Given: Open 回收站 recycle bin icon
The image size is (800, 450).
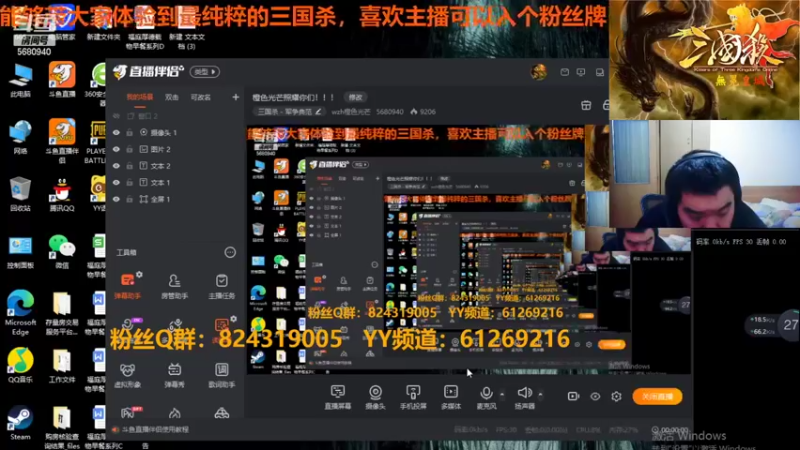Looking at the screenshot, I should coord(20,194).
